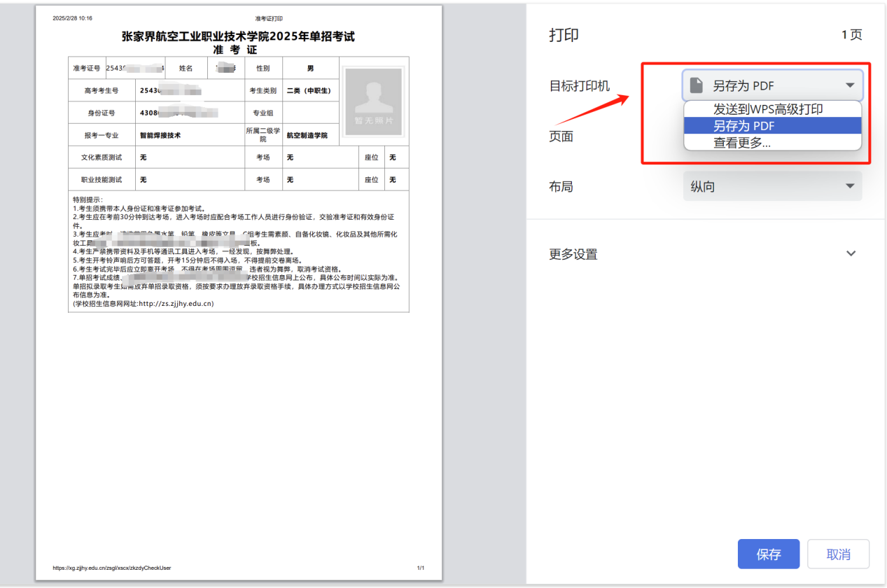887x588 pixels.
Task: Click the 1 页 page count text
Action: coord(851,35)
